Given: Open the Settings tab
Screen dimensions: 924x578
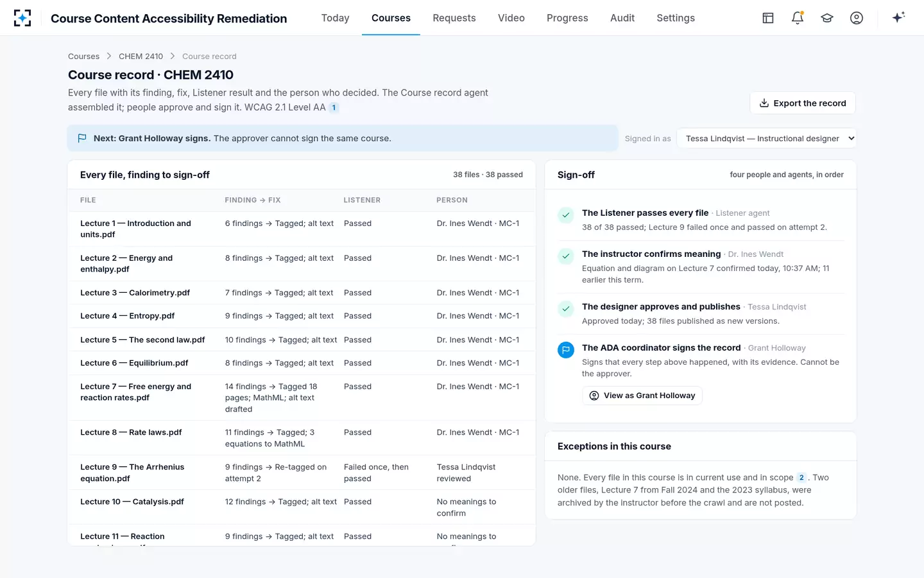Looking at the screenshot, I should tap(676, 18).
